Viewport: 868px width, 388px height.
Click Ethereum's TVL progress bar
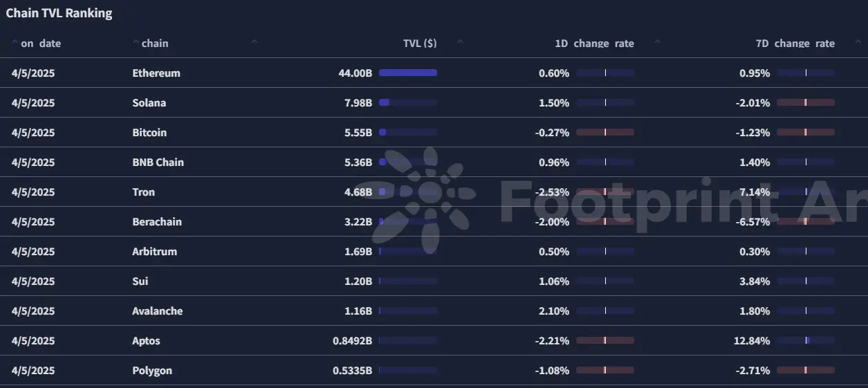(x=408, y=73)
